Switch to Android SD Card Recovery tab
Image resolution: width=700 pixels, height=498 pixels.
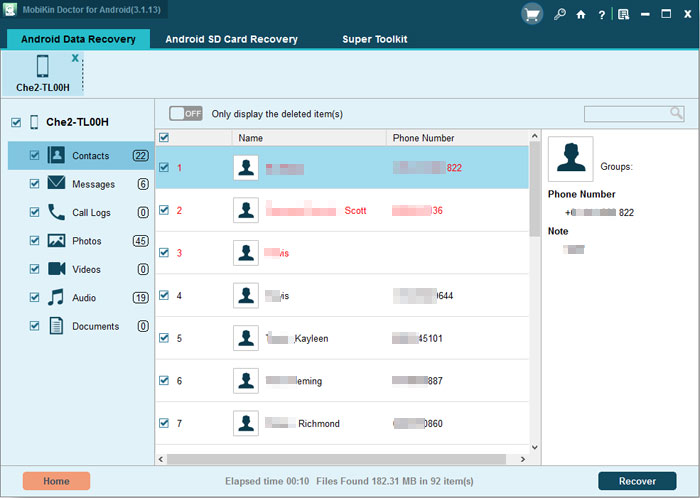(231, 39)
